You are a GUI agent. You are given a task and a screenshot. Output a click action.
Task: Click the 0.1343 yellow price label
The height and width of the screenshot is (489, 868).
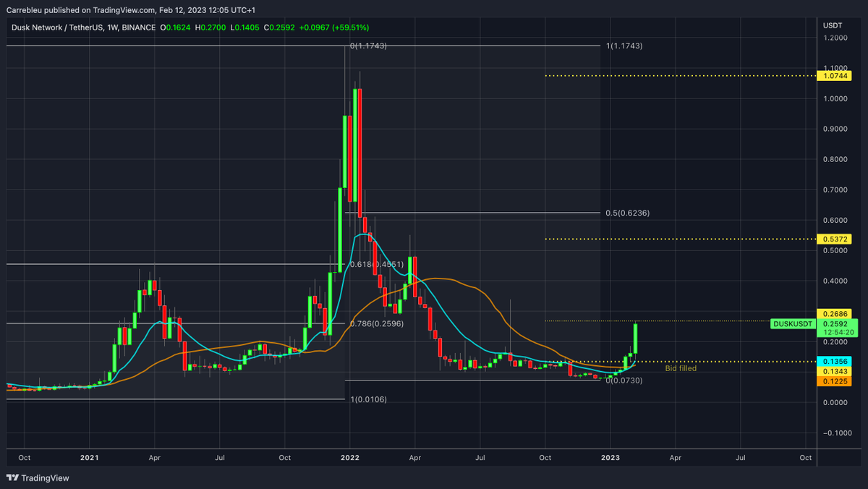click(x=835, y=371)
